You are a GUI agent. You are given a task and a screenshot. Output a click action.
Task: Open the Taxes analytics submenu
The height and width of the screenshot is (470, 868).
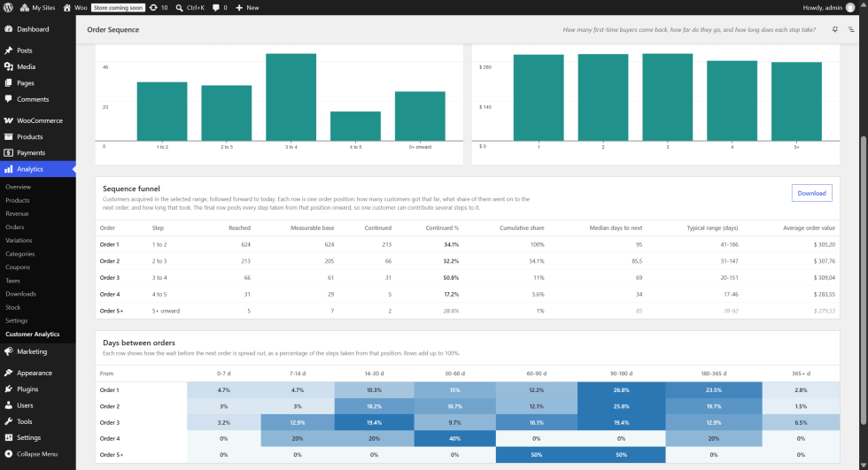click(12, 281)
